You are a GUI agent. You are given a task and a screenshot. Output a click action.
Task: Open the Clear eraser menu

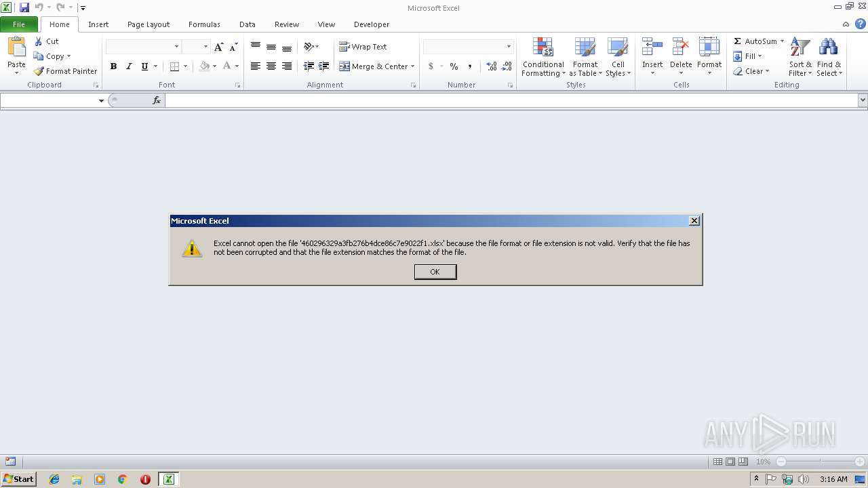751,71
